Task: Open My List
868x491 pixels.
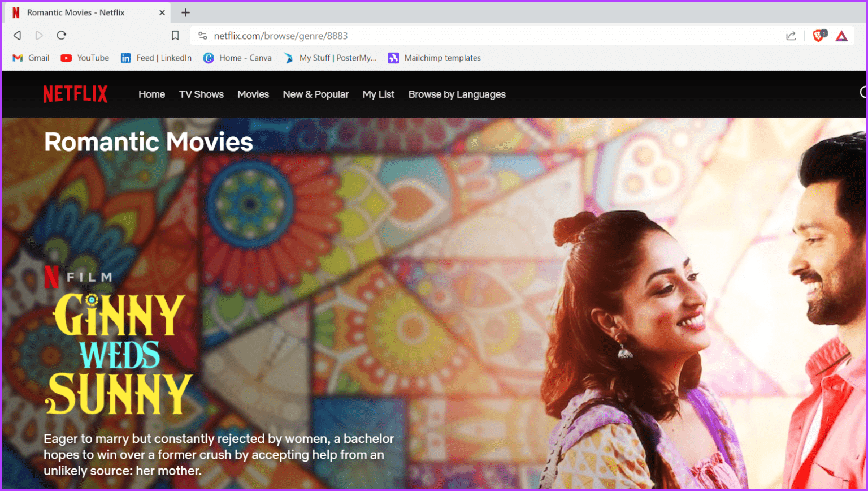Action: point(378,94)
